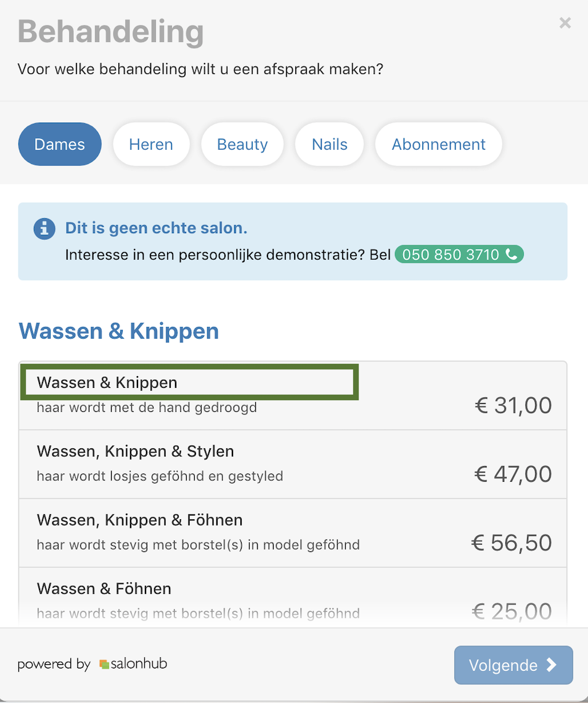Click the € 56,50 price
The height and width of the screenshot is (703, 588).
(512, 543)
